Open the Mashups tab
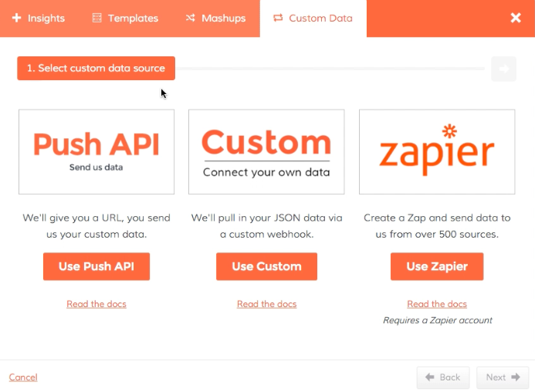535x392 pixels. 215,18
